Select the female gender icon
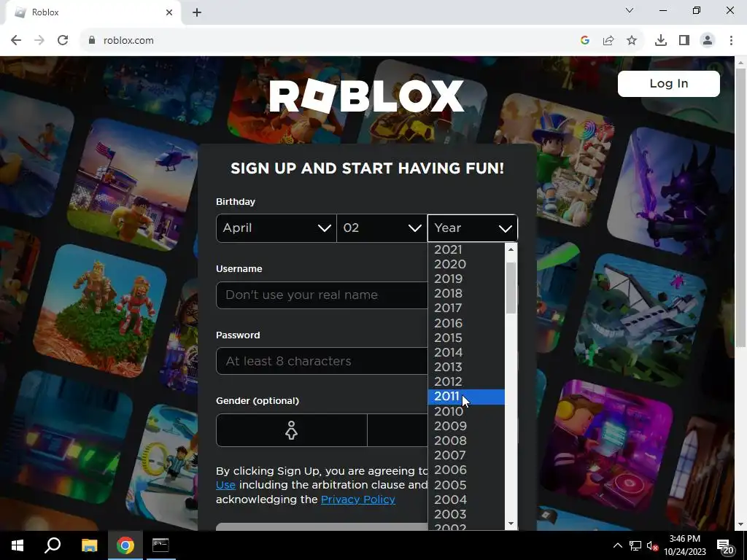This screenshot has width=747, height=560. [292, 430]
